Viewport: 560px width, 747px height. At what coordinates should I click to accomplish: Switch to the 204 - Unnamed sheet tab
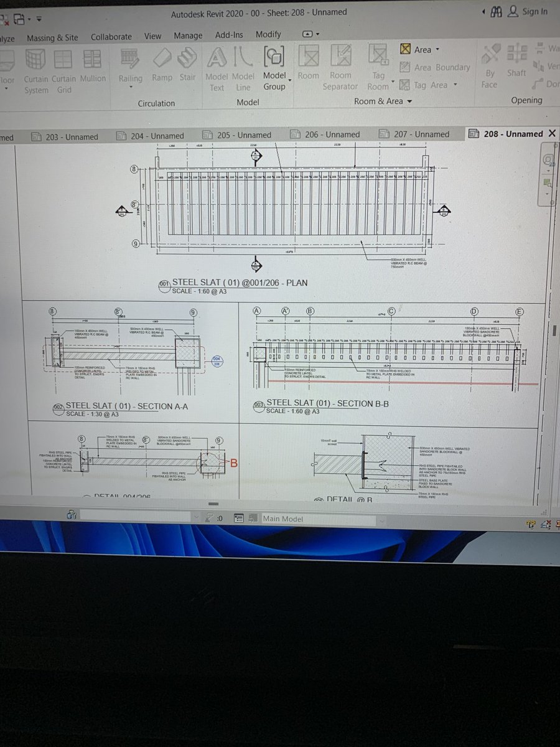[151, 136]
